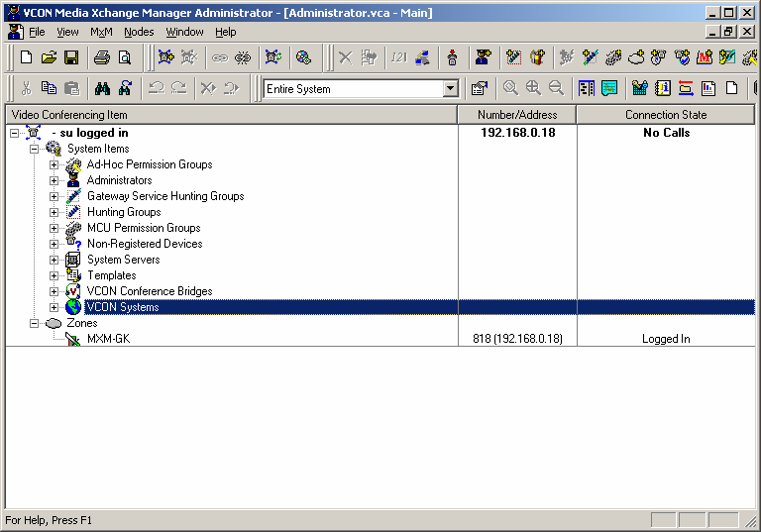Click the Find Next binoculars icon
Image resolution: width=761 pixels, height=532 pixels.
click(x=125, y=88)
